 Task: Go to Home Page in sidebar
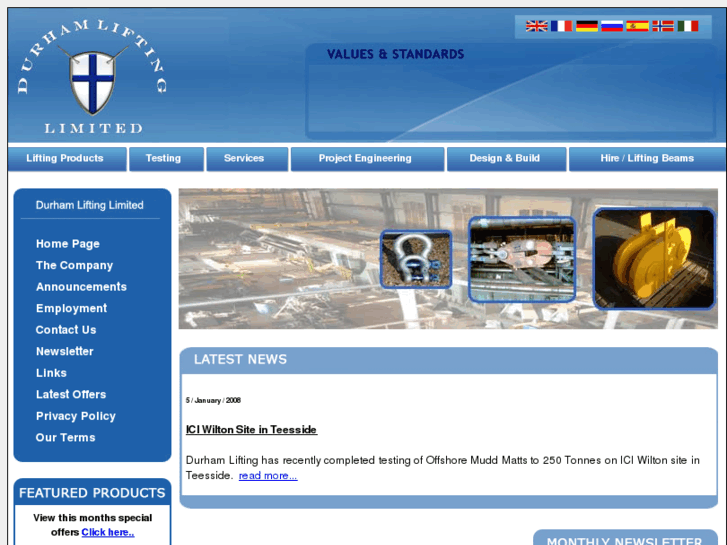(68, 244)
